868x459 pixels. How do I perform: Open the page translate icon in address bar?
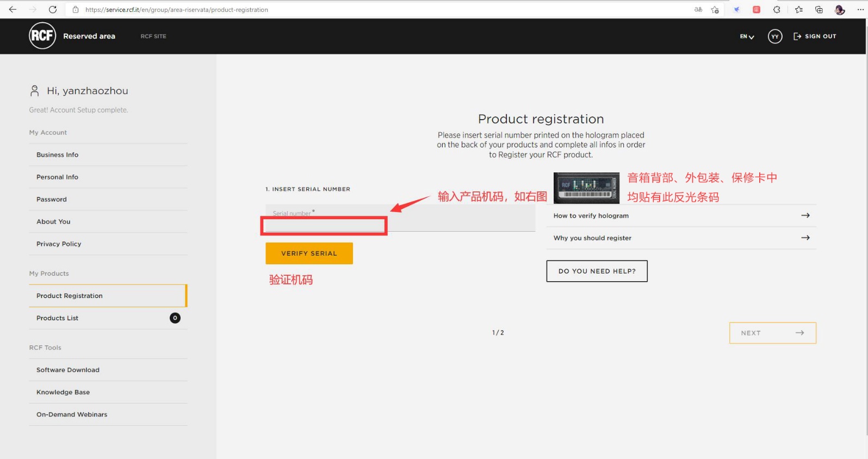[698, 9]
